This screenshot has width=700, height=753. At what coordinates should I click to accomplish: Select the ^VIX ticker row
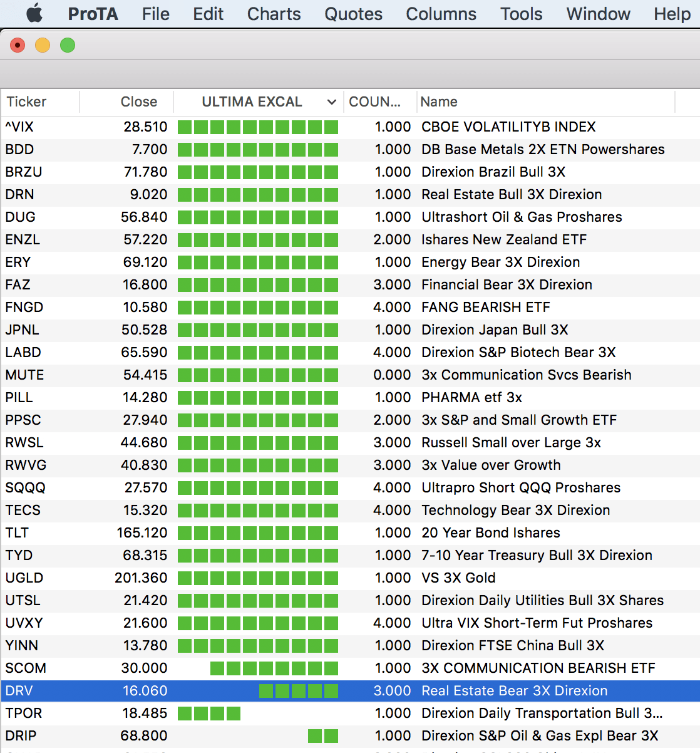350,127
